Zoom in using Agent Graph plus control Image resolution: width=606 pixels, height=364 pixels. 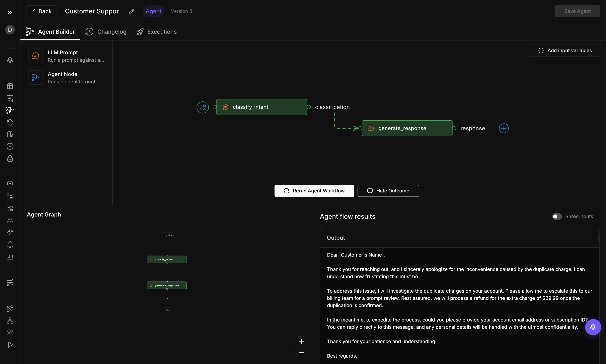(301, 342)
